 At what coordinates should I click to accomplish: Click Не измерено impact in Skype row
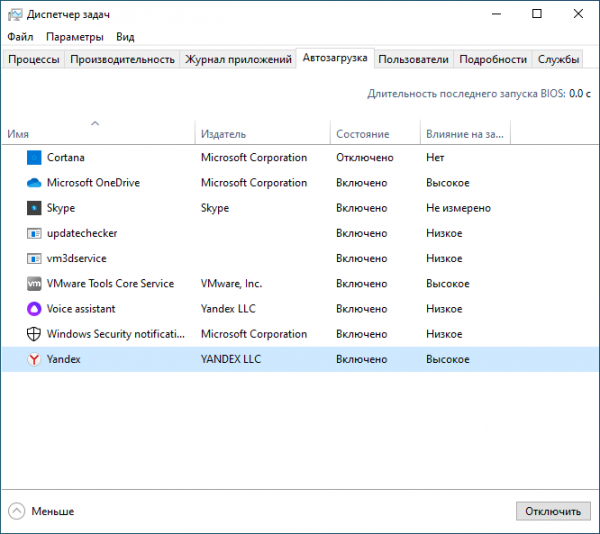coord(458,208)
